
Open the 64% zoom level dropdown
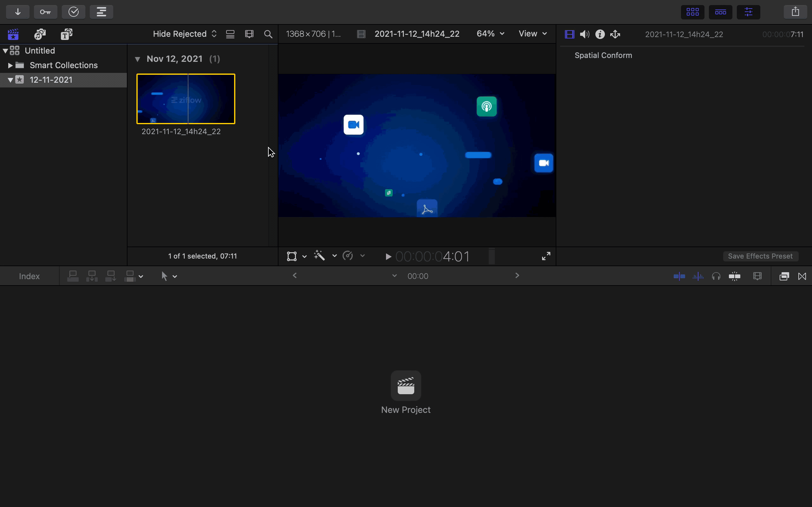click(x=490, y=34)
